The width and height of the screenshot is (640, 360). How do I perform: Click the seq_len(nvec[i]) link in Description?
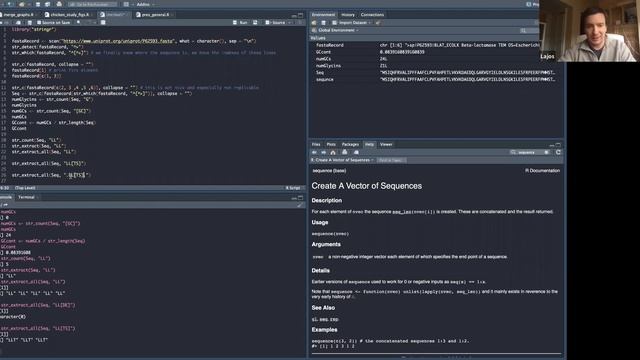tap(413, 212)
